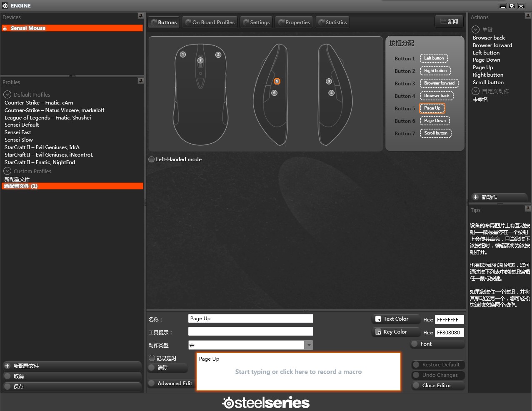This screenshot has width=532, height=411.
Task: Select Button 7 Scroll button assignment
Action: (x=436, y=133)
